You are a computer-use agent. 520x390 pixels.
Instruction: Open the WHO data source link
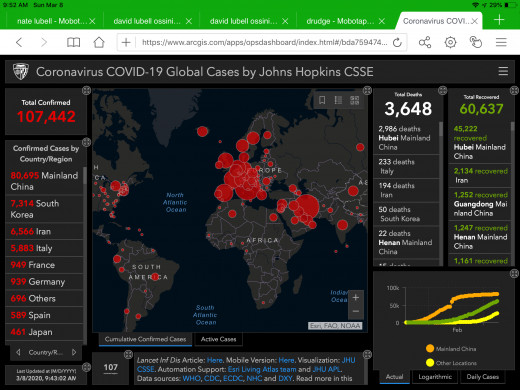click(192, 378)
